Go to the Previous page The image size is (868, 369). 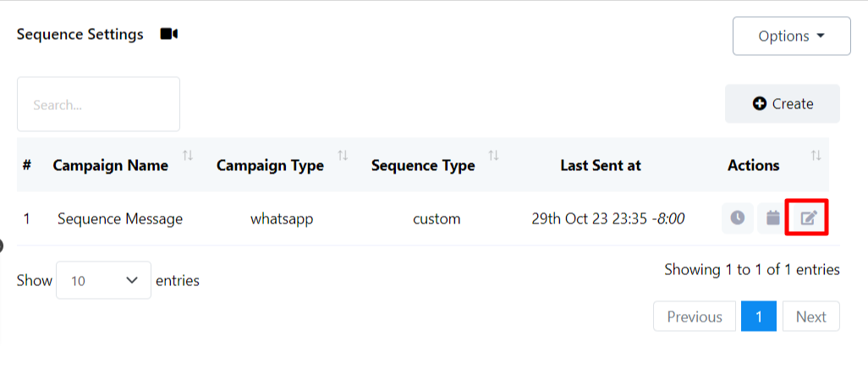coord(695,317)
